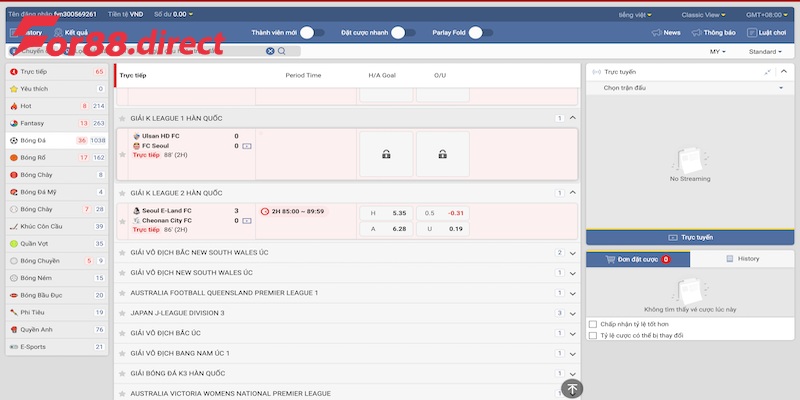Open the Classic View selector
Viewport: 800px width, 400px height.
click(x=707, y=15)
